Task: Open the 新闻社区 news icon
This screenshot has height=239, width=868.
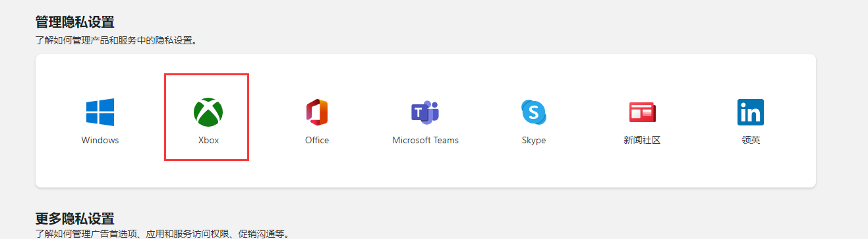Action: point(642,113)
